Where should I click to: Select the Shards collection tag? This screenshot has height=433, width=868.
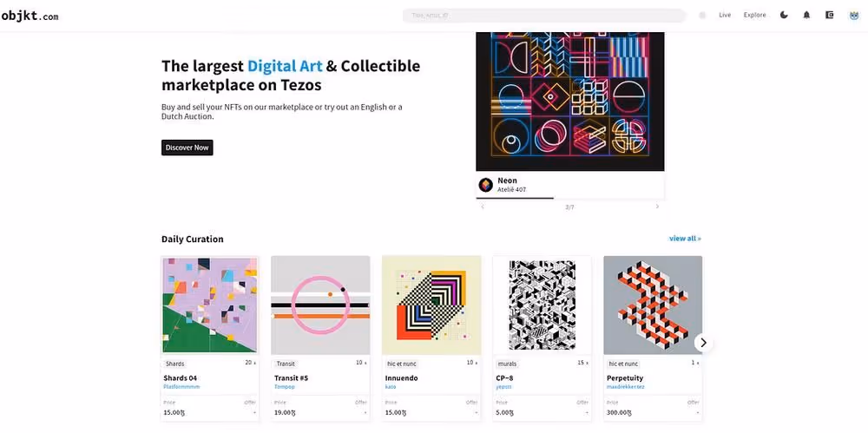pyautogui.click(x=175, y=364)
